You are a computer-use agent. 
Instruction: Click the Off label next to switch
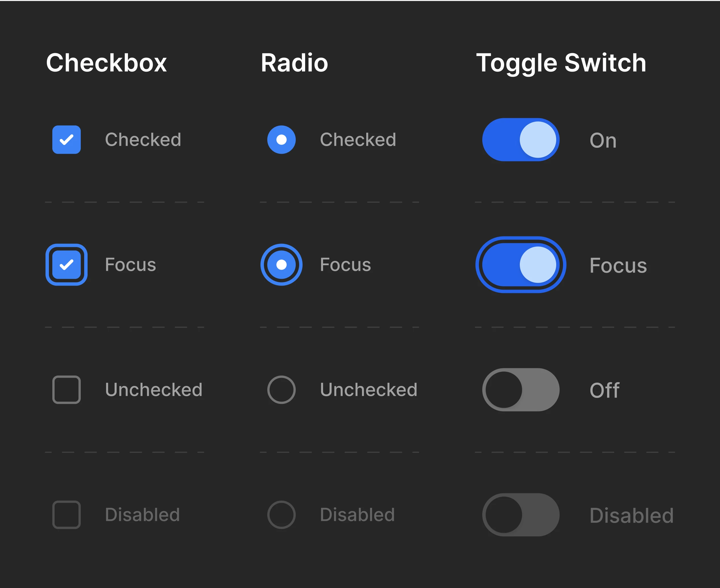click(x=605, y=390)
